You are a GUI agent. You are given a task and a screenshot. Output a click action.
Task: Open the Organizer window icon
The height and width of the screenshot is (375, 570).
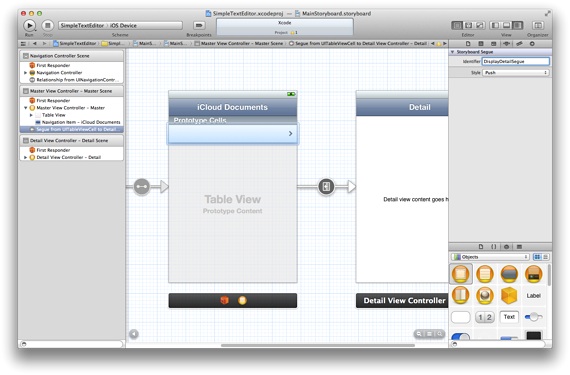click(538, 25)
